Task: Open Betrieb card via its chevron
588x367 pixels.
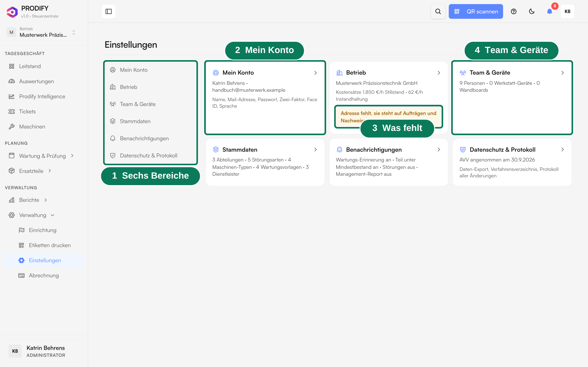Action: pos(439,73)
